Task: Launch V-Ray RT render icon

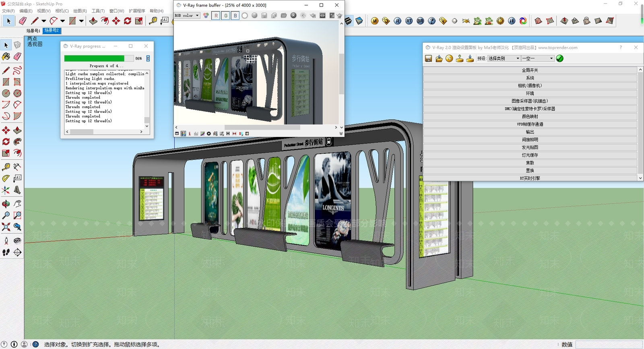Action: click(409, 21)
